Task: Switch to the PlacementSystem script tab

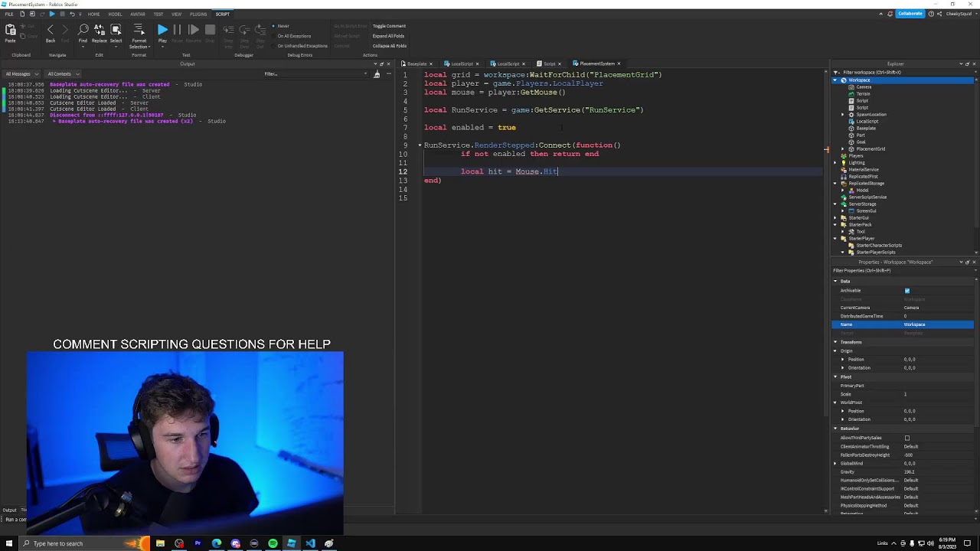Action: pyautogui.click(x=598, y=64)
